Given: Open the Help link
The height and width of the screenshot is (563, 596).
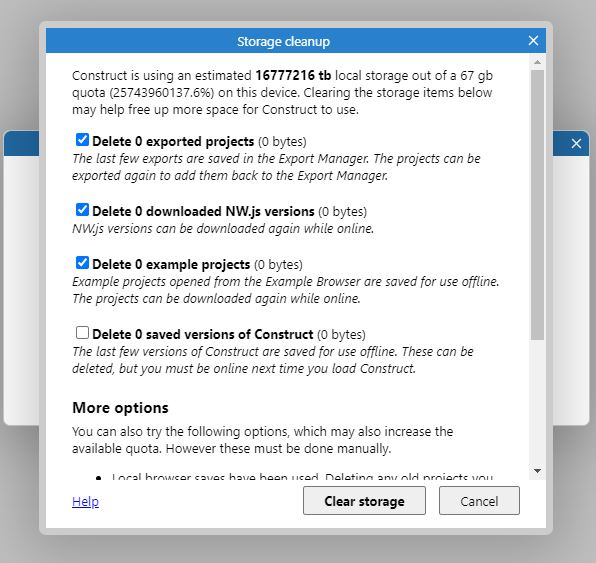Looking at the screenshot, I should coord(85,501).
